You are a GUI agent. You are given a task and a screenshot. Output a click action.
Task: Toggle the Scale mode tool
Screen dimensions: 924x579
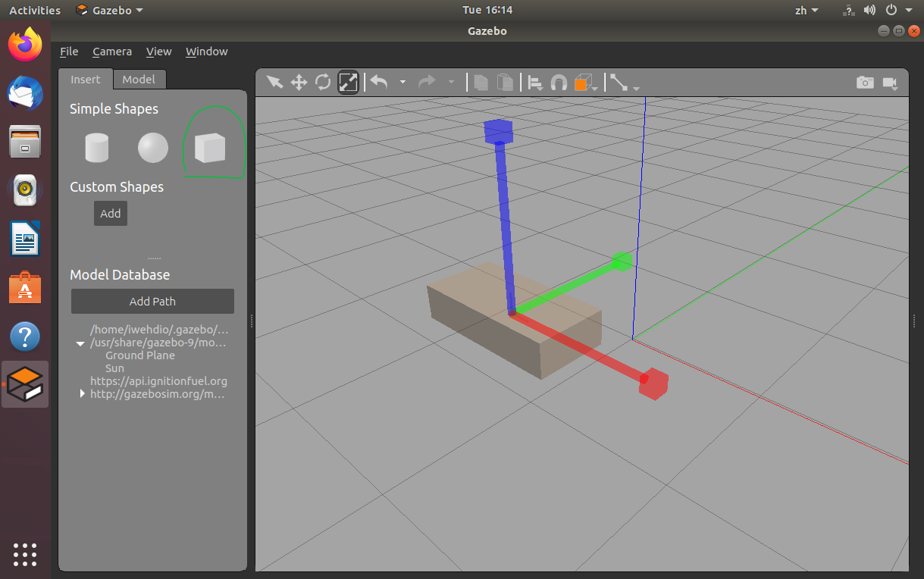(348, 82)
